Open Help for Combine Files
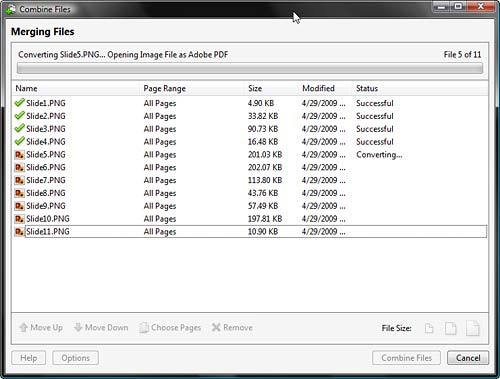This screenshot has width=500, height=379. [29, 358]
